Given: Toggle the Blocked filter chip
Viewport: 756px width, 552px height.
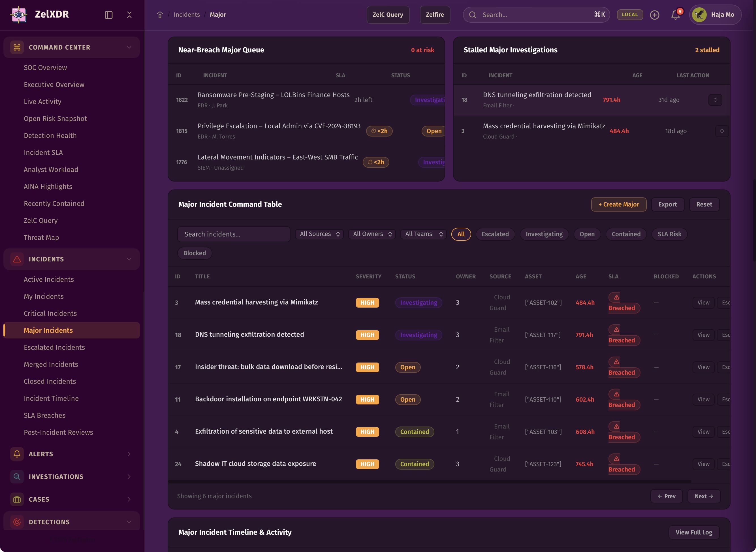Looking at the screenshot, I should click(x=195, y=253).
